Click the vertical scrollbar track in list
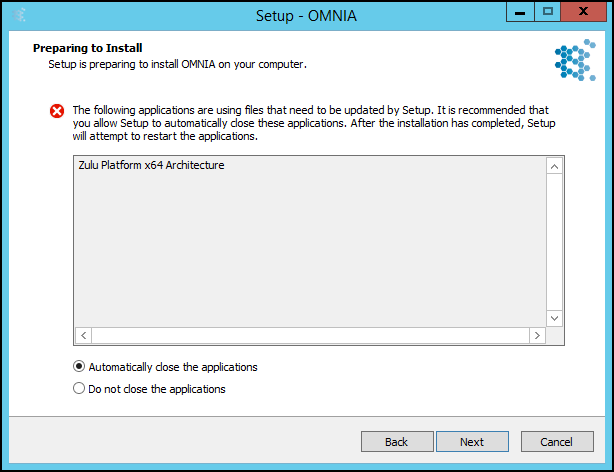The height and width of the screenshot is (472, 614). tap(554, 242)
